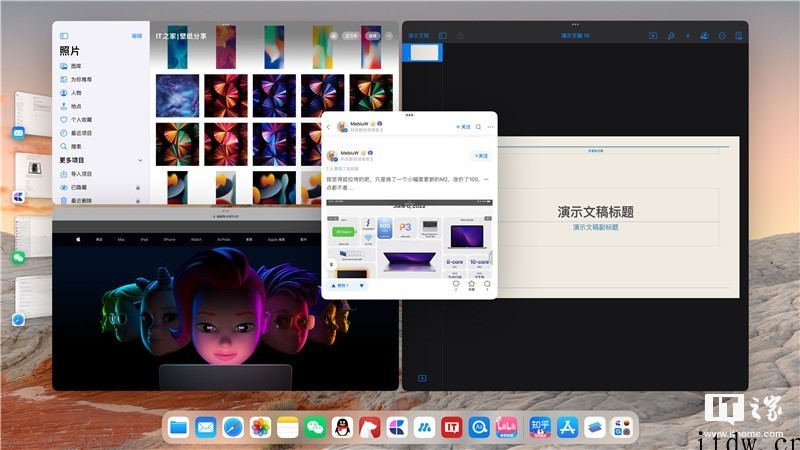The image size is (800, 450).
Task: Open the Safari icon in Stage Manager strip
Action: (x=18, y=320)
